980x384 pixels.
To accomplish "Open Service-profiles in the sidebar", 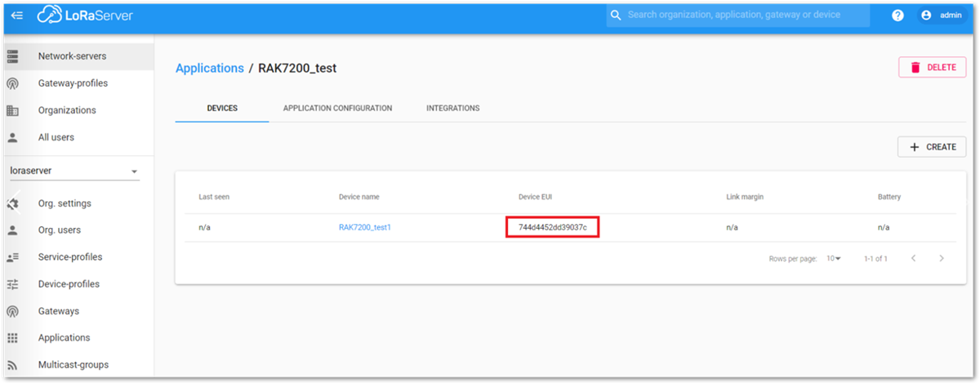I will point(78,257).
